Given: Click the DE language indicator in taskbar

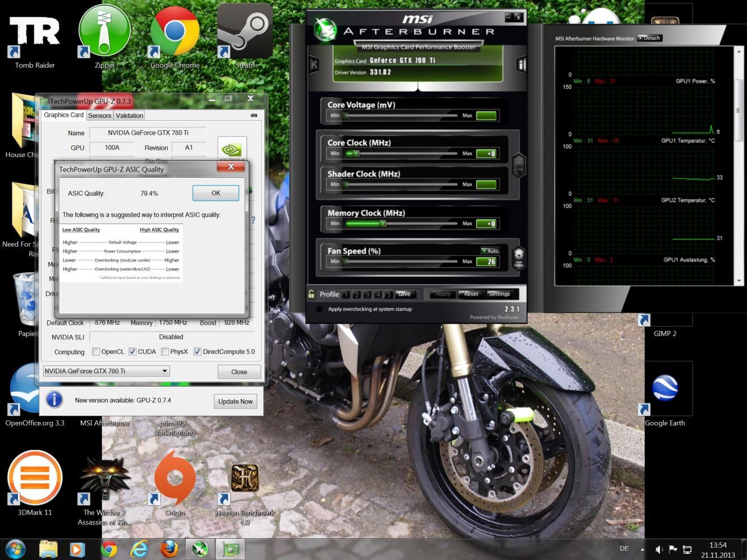Looking at the screenshot, I should (x=624, y=549).
